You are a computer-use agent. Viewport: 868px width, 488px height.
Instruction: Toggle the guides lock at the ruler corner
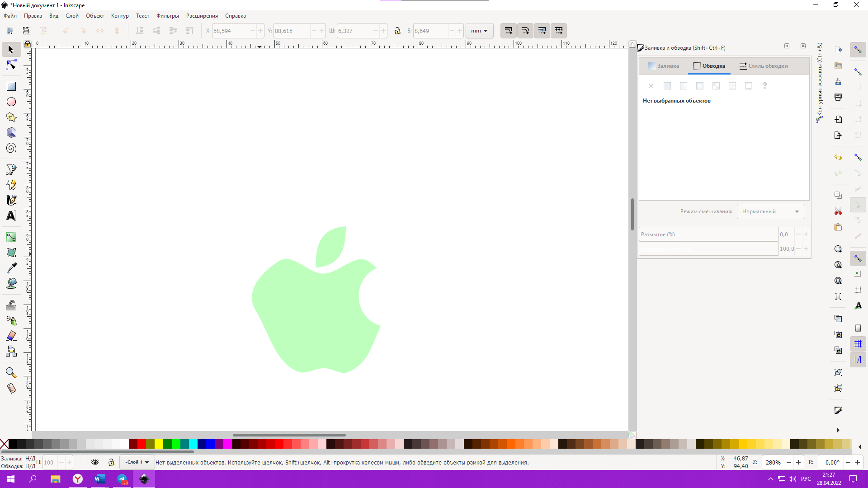pyautogui.click(x=28, y=44)
